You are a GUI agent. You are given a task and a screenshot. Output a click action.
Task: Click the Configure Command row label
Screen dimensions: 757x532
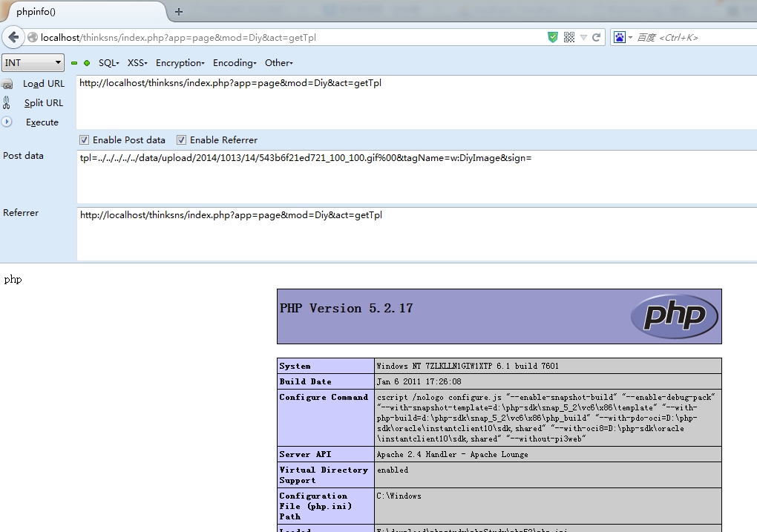(324, 397)
